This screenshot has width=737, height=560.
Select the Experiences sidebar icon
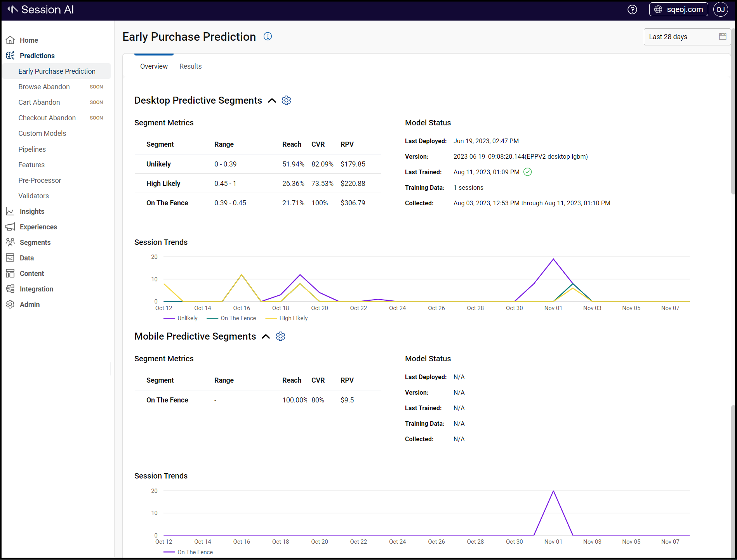(10, 227)
